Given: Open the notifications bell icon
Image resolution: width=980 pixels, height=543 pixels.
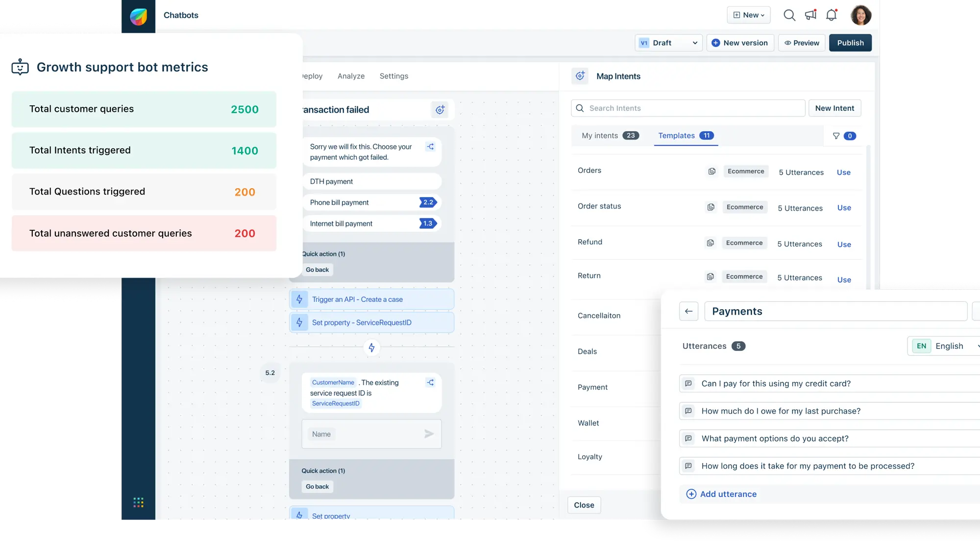Looking at the screenshot, I should click(x=832, y=15).
